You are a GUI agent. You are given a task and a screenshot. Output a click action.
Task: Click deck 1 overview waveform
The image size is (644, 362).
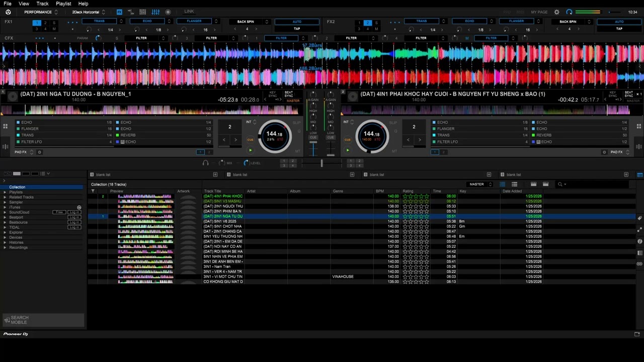coord(151,110)
